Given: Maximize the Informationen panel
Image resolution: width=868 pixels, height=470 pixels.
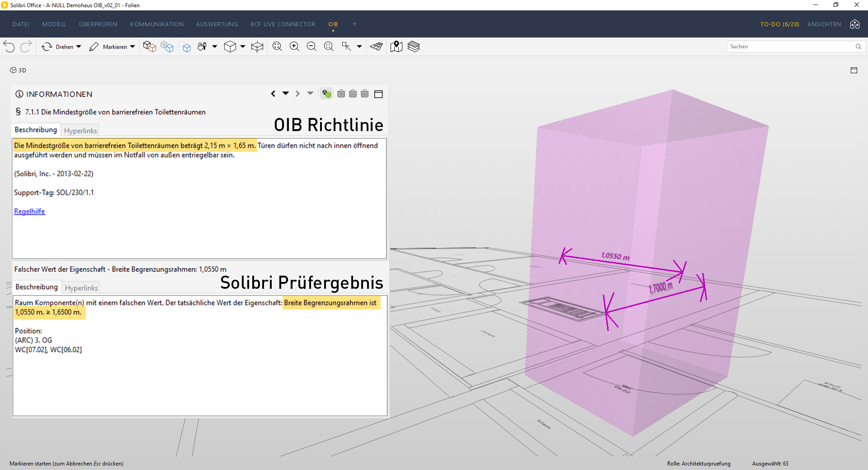Looking at the screenshot, I should pyautogui.click(x=379, y=94).
